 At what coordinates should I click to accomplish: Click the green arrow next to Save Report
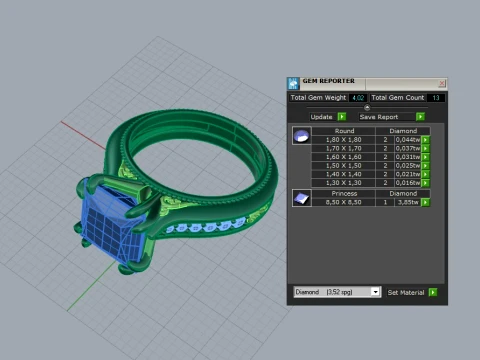pyautogui.click(x=421, y=117)
